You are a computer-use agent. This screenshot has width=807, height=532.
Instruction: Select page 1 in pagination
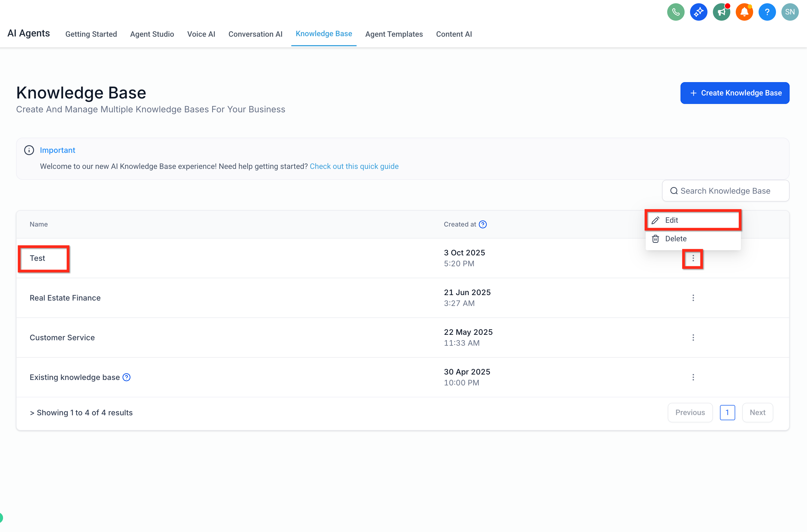[x=727, y=413]
